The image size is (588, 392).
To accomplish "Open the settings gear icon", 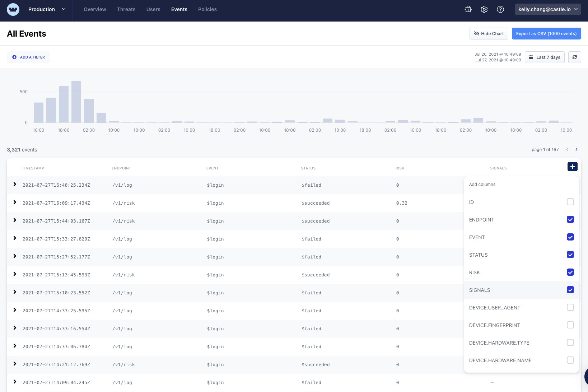I will tap(484, 9).
